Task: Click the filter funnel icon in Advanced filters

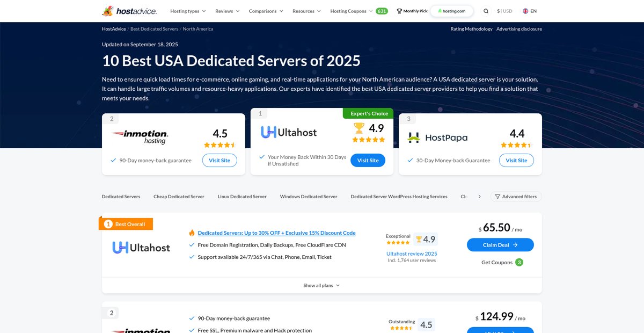Action: click(497, 197)
